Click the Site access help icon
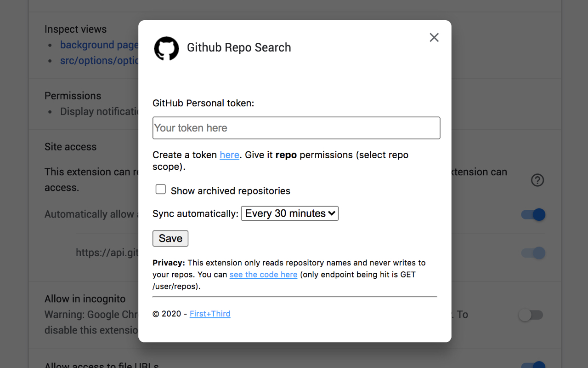 point(537,180)
